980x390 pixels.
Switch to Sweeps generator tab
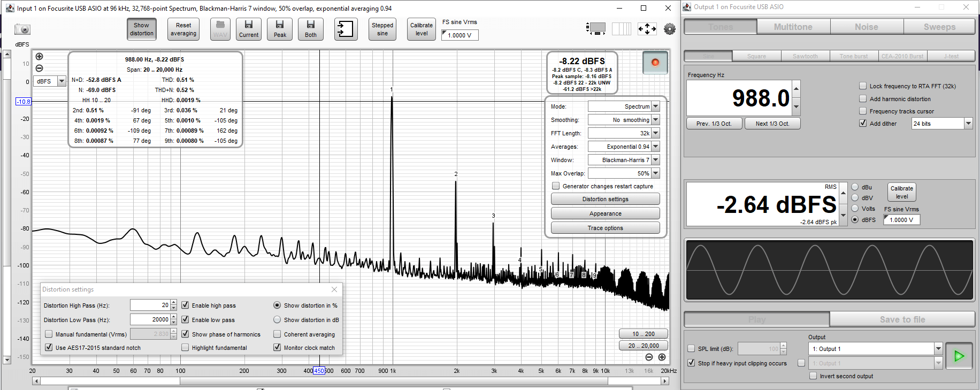tap(939, 27)
